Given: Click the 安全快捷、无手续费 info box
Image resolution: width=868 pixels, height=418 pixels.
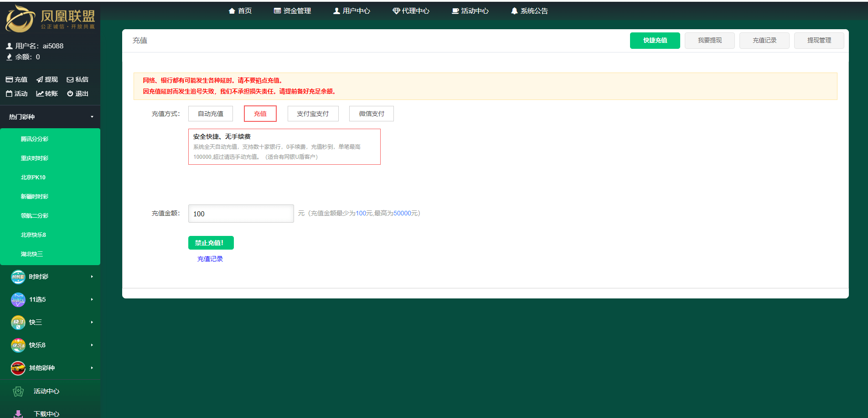Looking at the screenshot, I should pyautogui.click(x=284, y=146).
